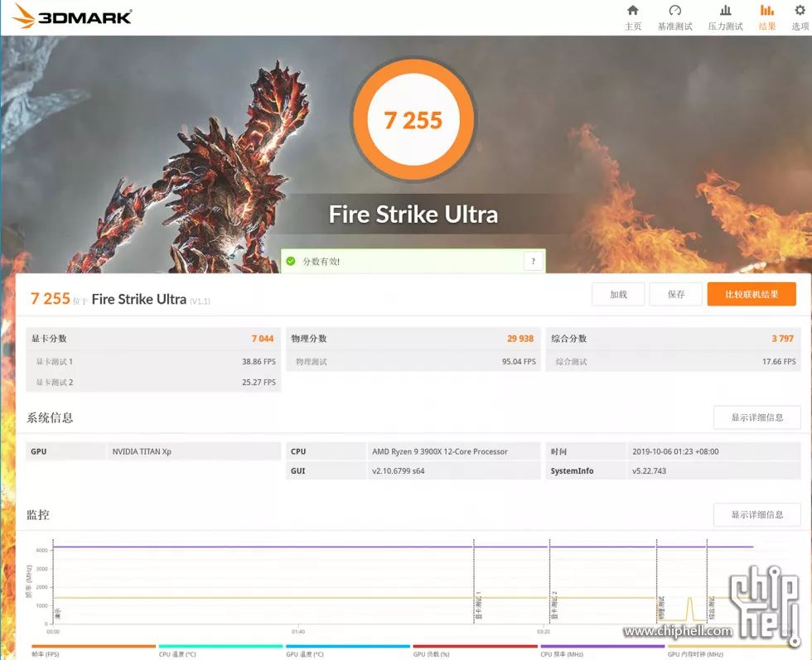The width and height of the screenshot is (812, 660).
Task: Switch to the 结果 results tab
Action: (x=767, y=18)
